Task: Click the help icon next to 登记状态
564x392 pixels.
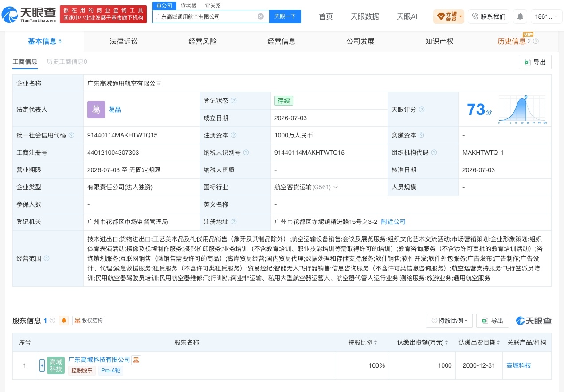Action: point(234,101)
